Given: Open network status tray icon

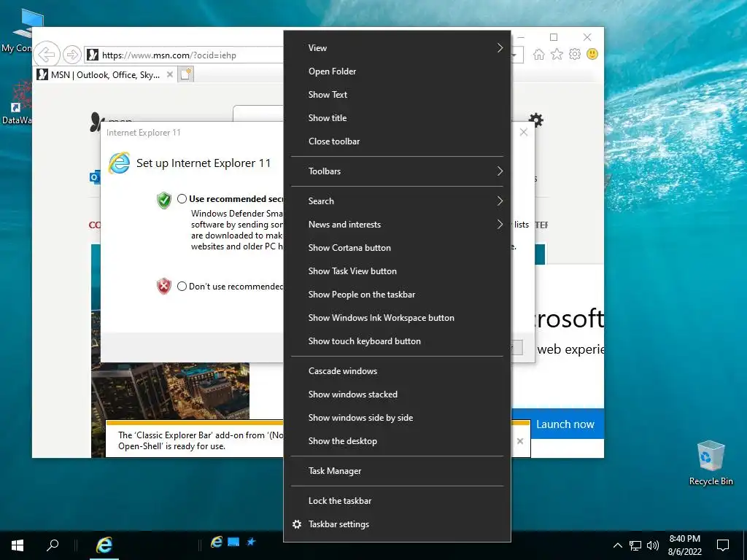Looking at the screenshot, I should pyautogui.click(x=635, y=545).
